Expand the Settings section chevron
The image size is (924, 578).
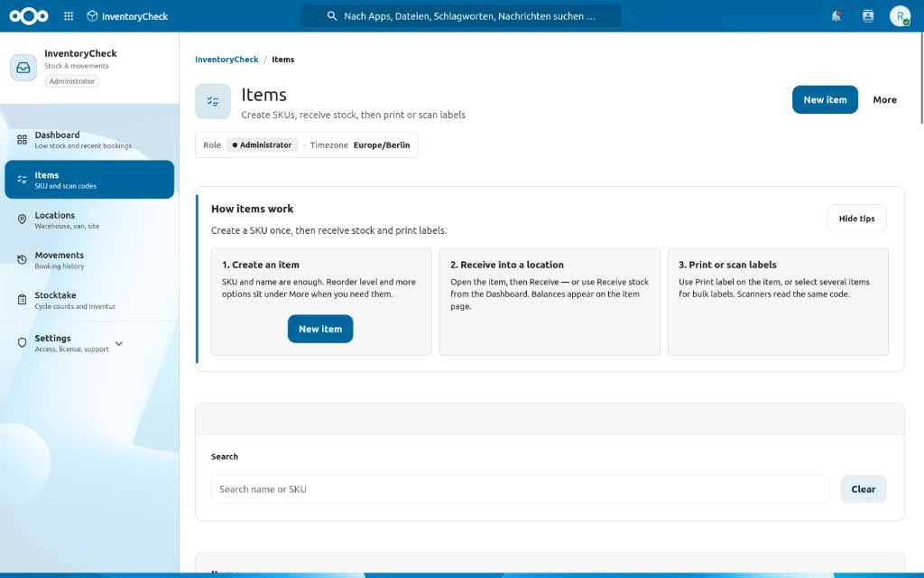[119, 343]
